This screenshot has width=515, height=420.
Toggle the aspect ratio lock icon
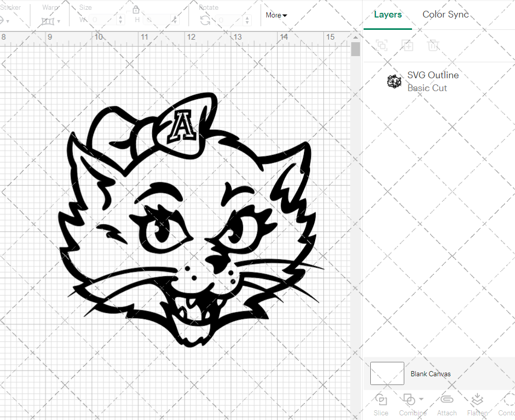tap(135, 10)
